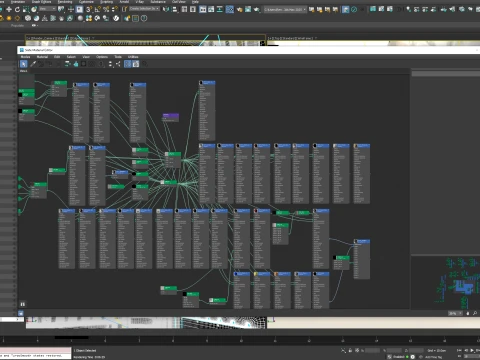The image size is (480, 360).
Task: Click the navigator thumbnail of the node graph
Action: coord(445,282)
